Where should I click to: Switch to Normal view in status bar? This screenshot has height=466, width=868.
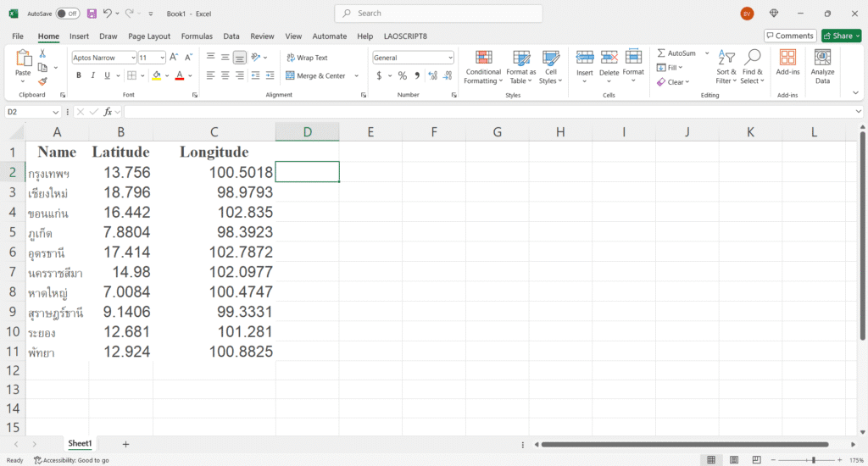[x=711, y=460]
